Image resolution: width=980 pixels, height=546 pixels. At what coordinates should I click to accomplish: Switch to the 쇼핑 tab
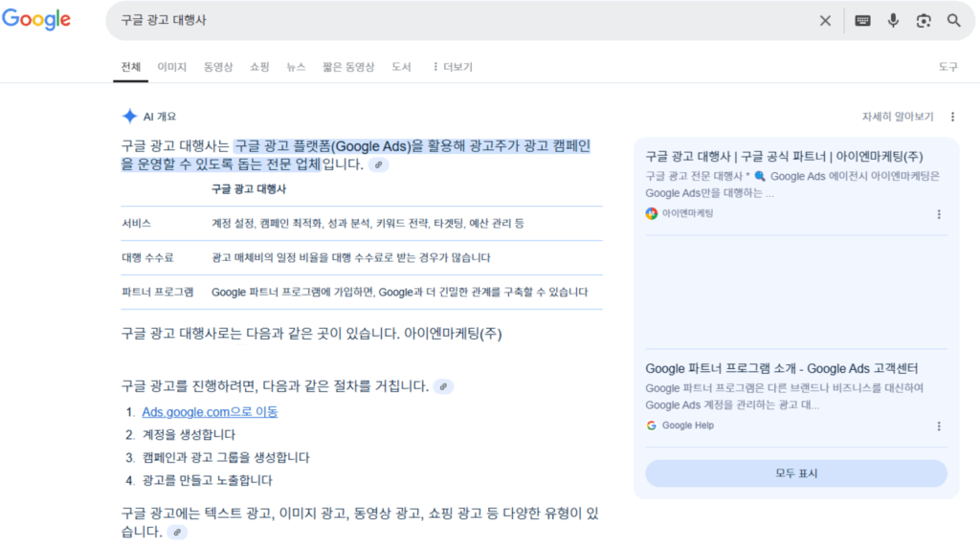point(259,67)
